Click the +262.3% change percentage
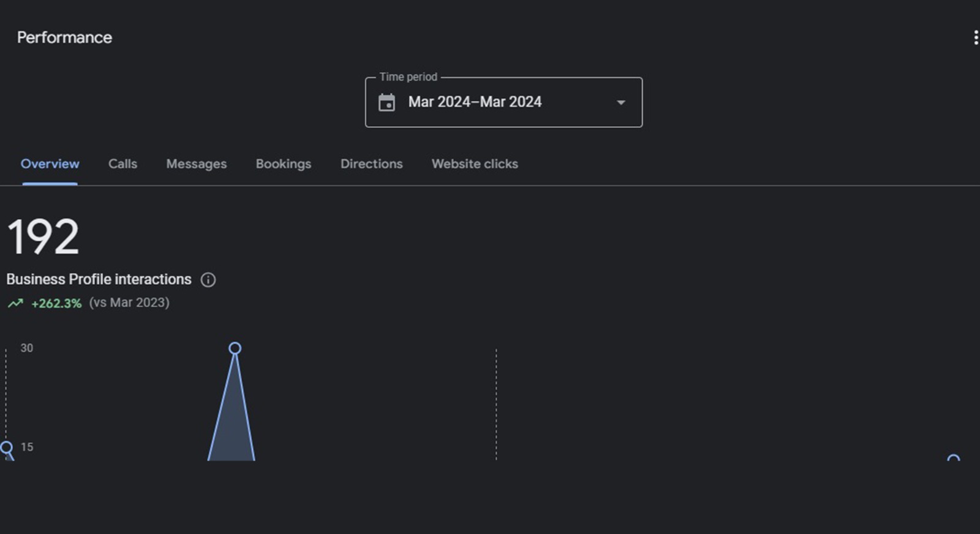Viewport: 980px width, 534px height. 56,303
